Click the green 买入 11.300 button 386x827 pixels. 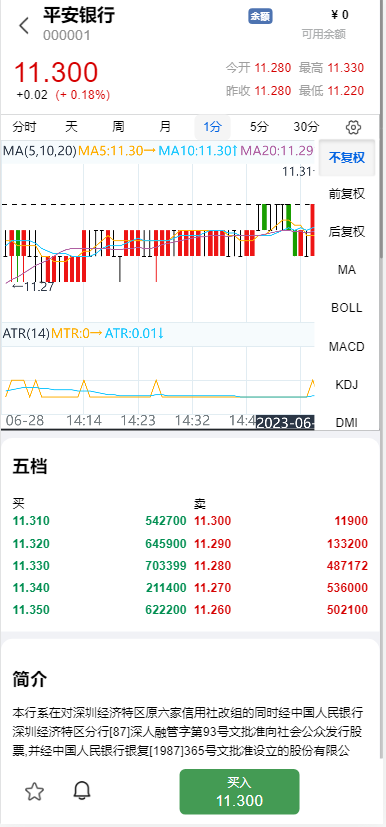click(x=239, y=792)
